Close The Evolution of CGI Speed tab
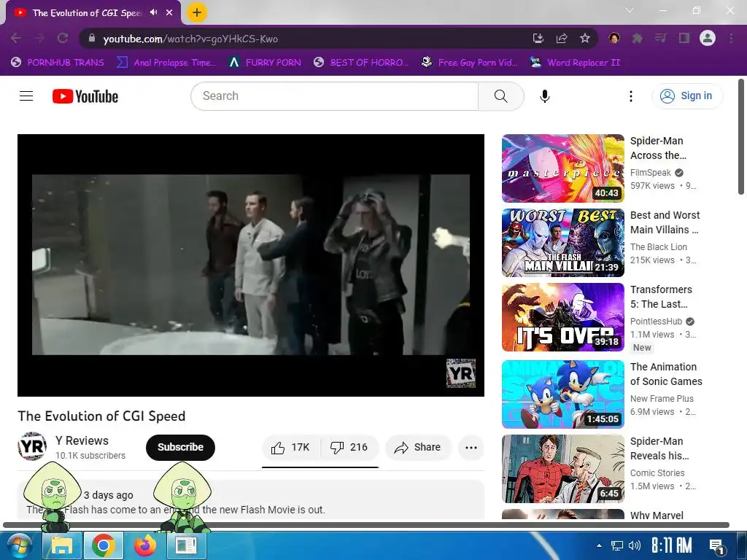747x560 pixels. coord(169,12)
